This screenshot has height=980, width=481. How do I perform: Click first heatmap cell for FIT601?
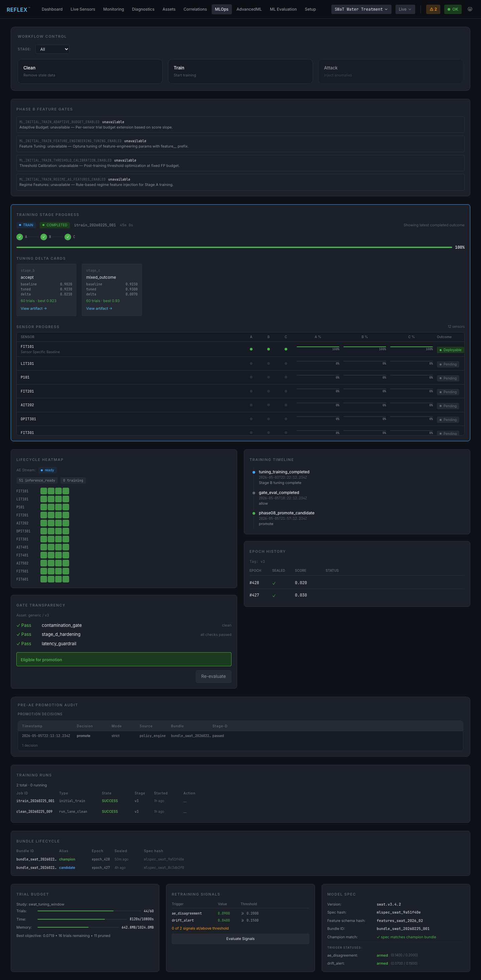pyautogui.click(x=44, y=579)
